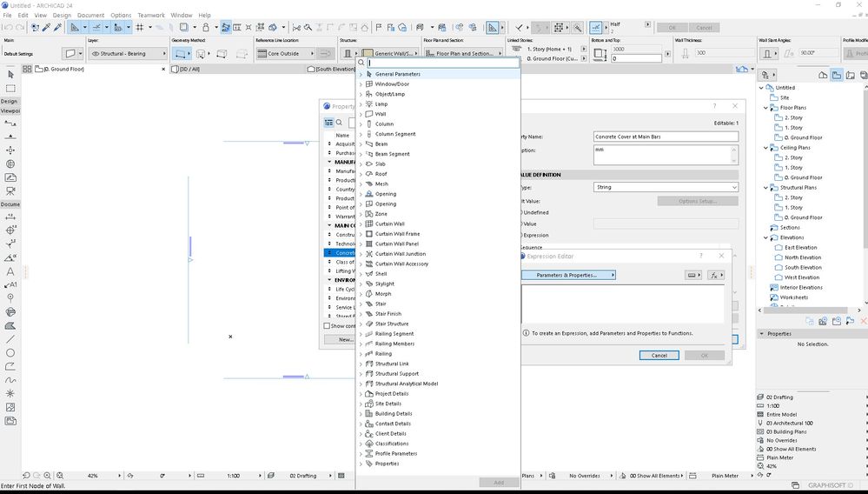Pick the Line tool in the toolbox

pos(10,339)
